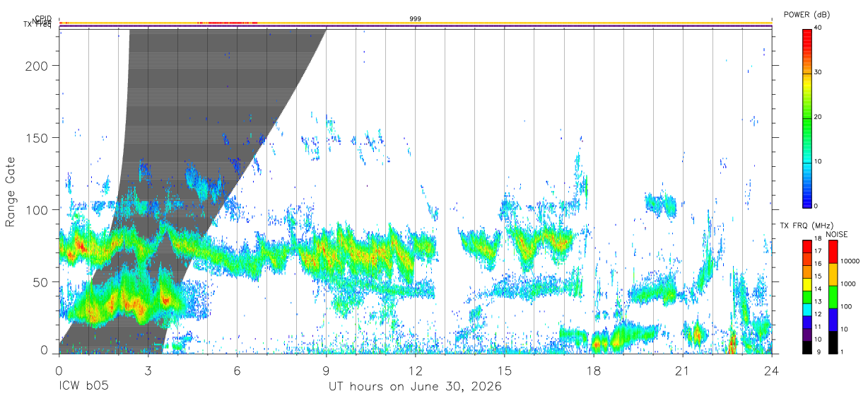
Task: Click the 100 label on the NOISE scale
Action: [x=846, y=307]
